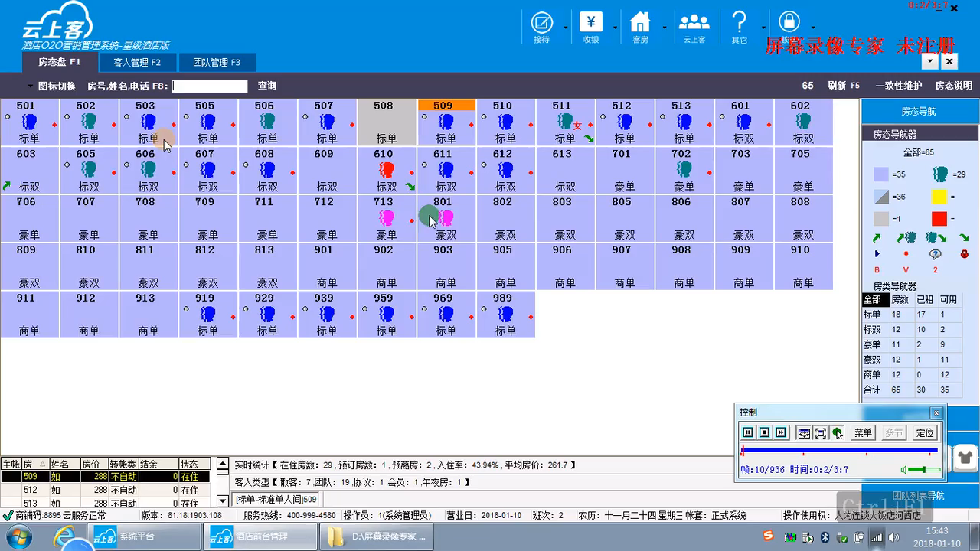This screenshot has width=980, height=551.
Task: Switch to 系统平台 taskbar window
Action: pos(145,536)
